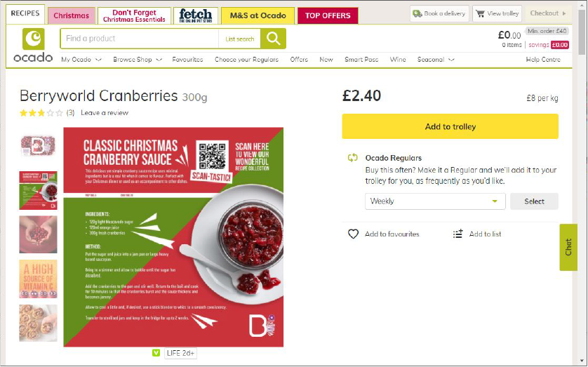
Task: Click the Add to list icon
Action: coord(458,234)
